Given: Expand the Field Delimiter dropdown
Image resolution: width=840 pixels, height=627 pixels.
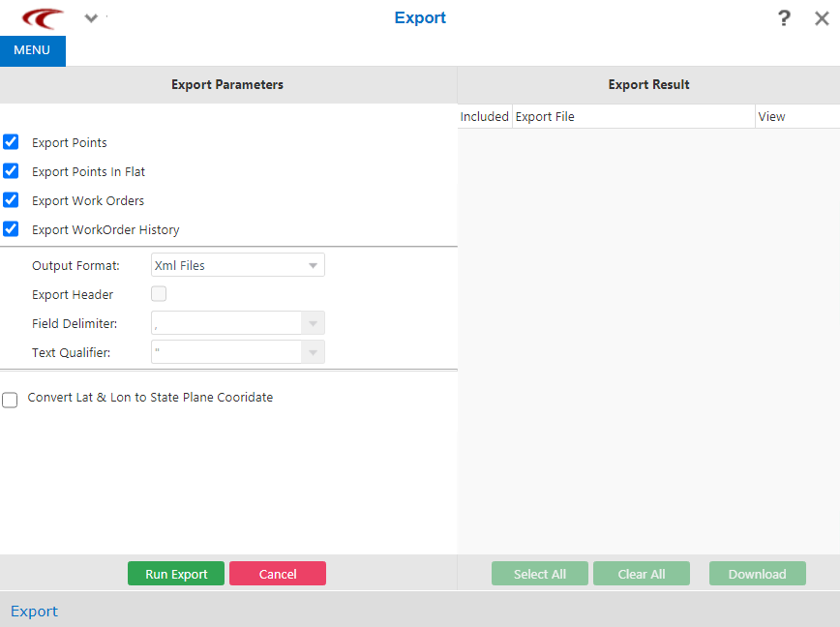Looking at the screenshot, I should tap(312, 322).
